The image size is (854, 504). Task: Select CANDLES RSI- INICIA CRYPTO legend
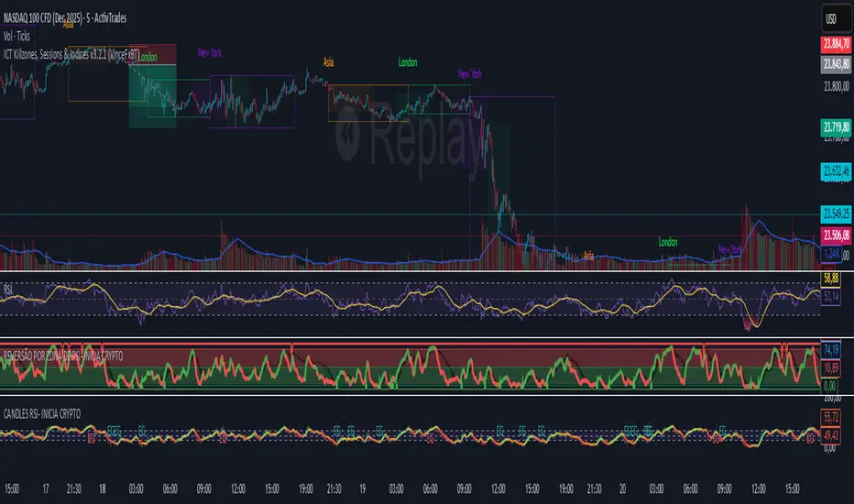point(42,414)
